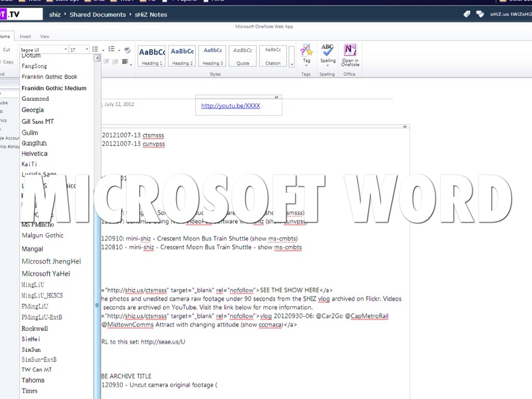Expand the font size dropdown
Viewport: 532px width, 399px height.
(87, 50)
